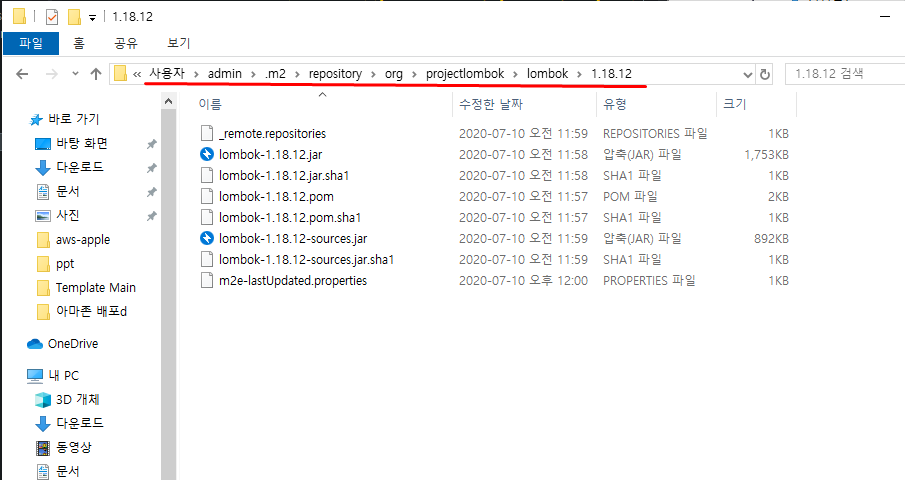The height and width of the screenshot is (480, 905).
Task: Click the pin icon beside 사진
Action: pos(151,216)
